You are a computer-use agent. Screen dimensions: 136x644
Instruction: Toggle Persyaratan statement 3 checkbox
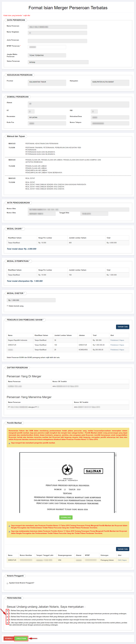(x=8, y=617)
